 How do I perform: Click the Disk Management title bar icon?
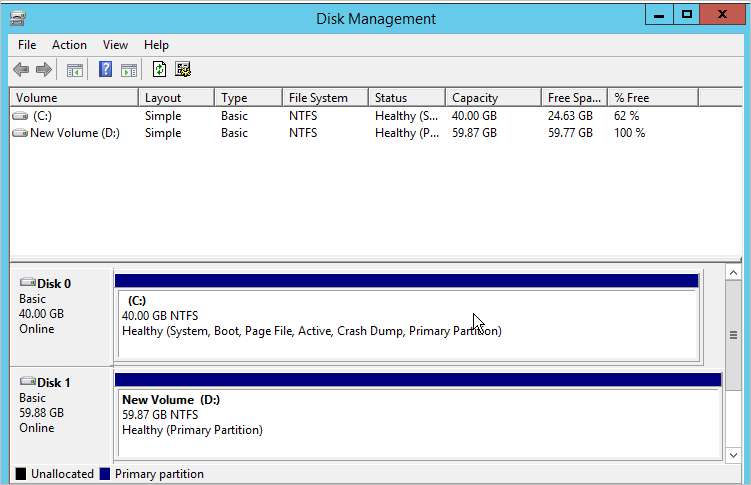click(18, 19)
